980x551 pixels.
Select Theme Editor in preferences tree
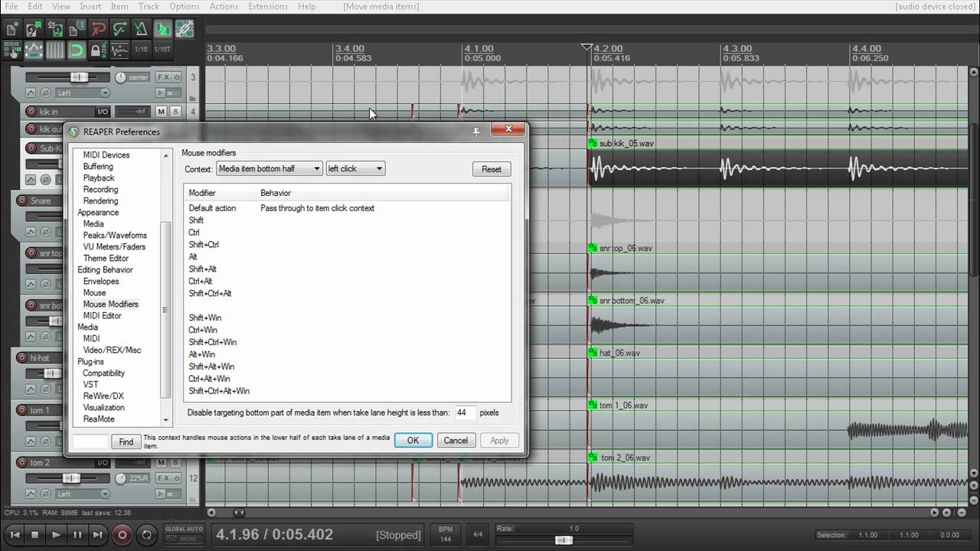[x=106, y=258]
